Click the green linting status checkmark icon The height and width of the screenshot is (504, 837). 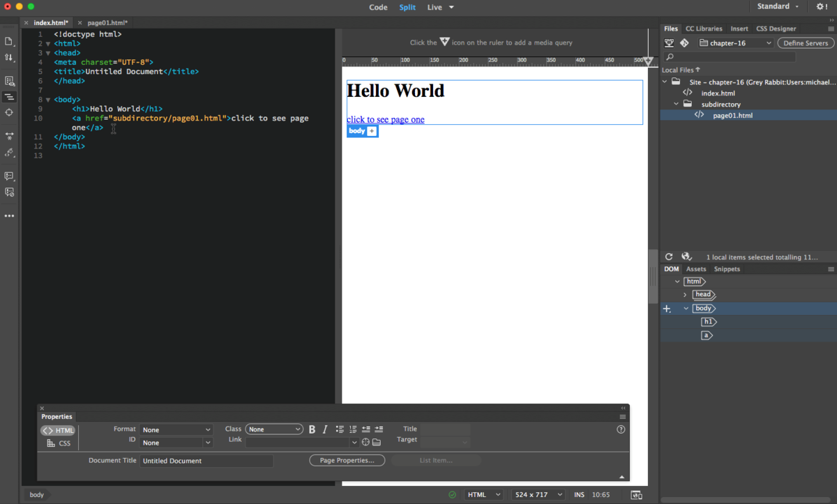point(452,495)
